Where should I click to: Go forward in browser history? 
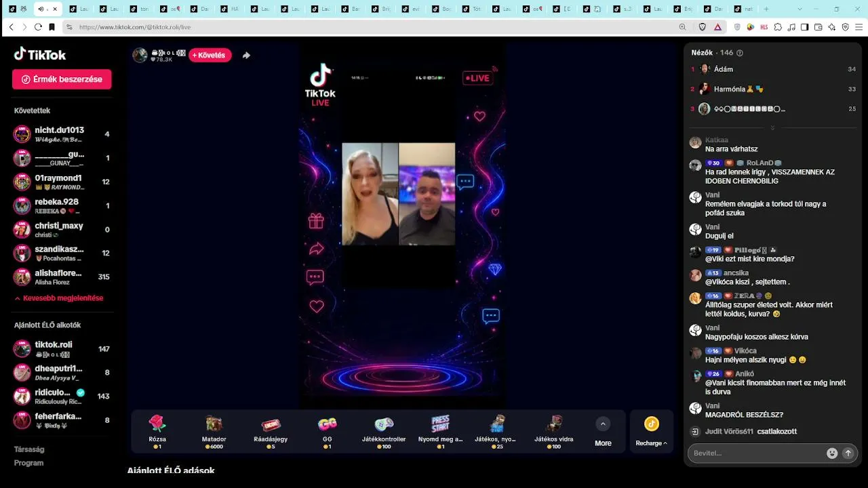(24, 27)
